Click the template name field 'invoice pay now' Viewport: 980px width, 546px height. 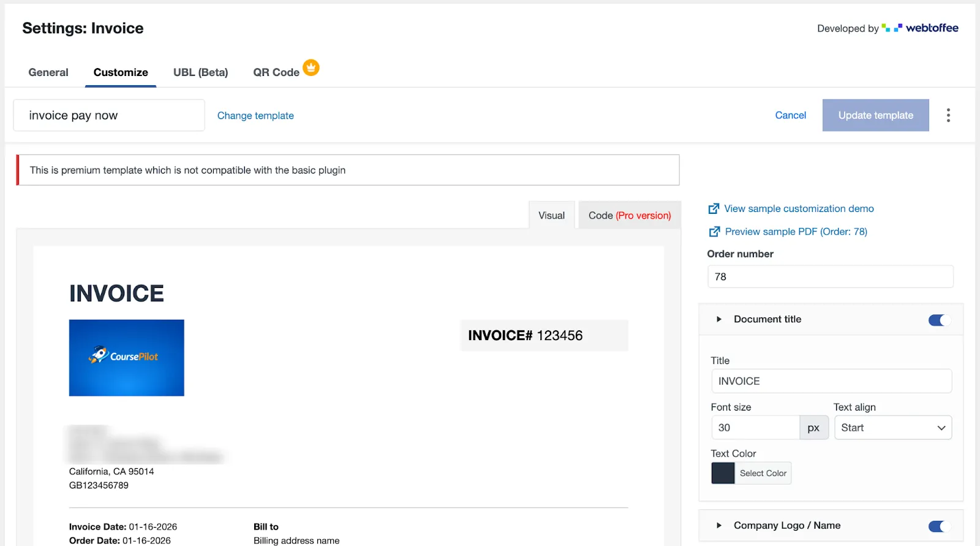109,115
